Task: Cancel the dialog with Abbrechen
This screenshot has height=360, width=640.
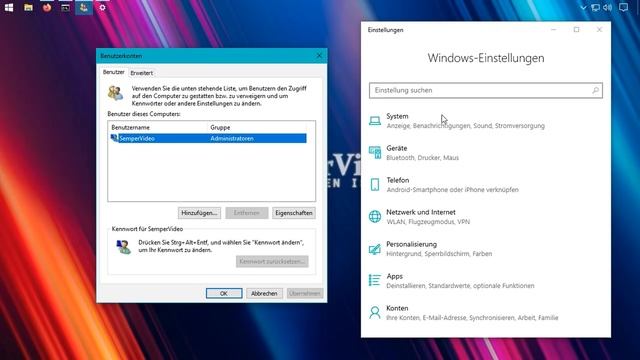Action: [264, 293]
